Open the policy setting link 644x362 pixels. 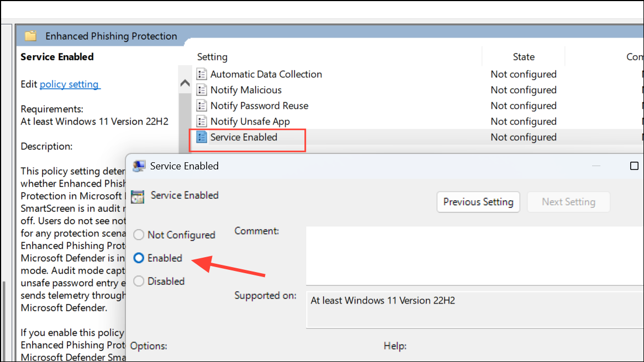[70, 84]
